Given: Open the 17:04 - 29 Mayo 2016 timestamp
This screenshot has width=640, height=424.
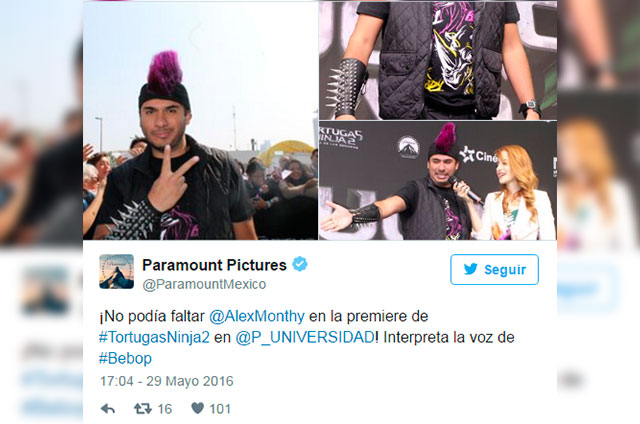Looking at the screenshot, I should click(x=167, y=381).
